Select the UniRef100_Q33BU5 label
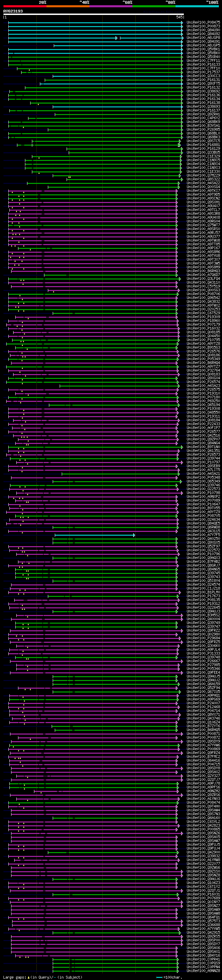Viewport: 222px width, 980px height. [203, 152]
